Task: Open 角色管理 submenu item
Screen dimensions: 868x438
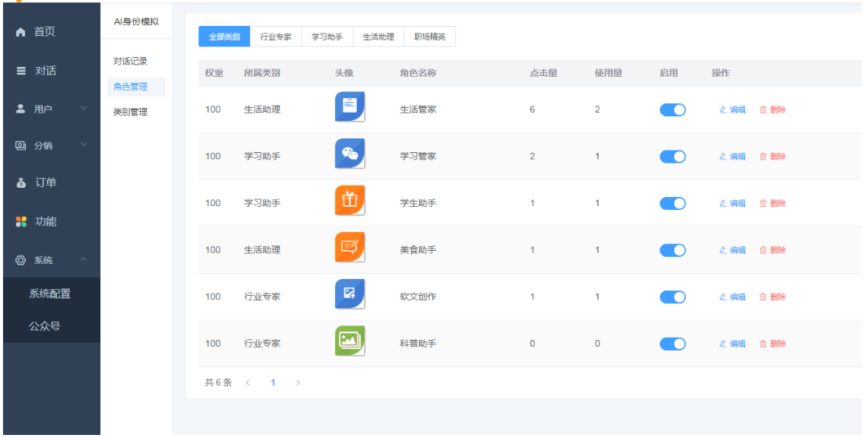Action: (136, 87)
